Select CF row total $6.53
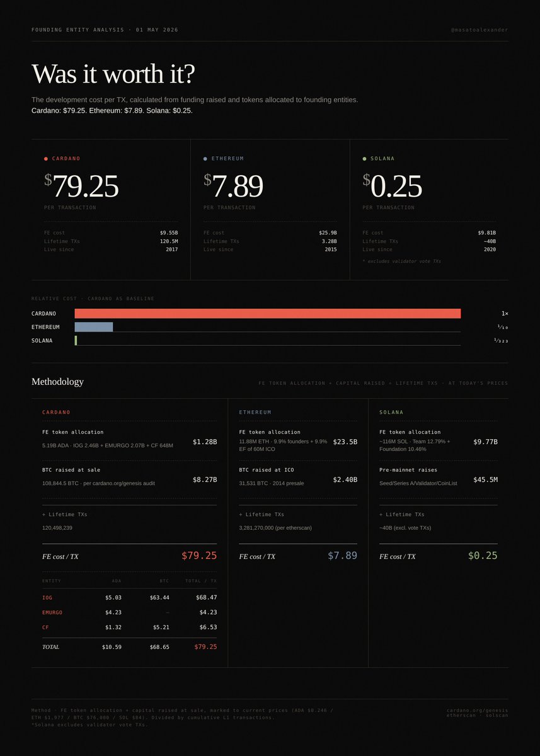This screenshot has height=756, width=540. tap(207, 627)
